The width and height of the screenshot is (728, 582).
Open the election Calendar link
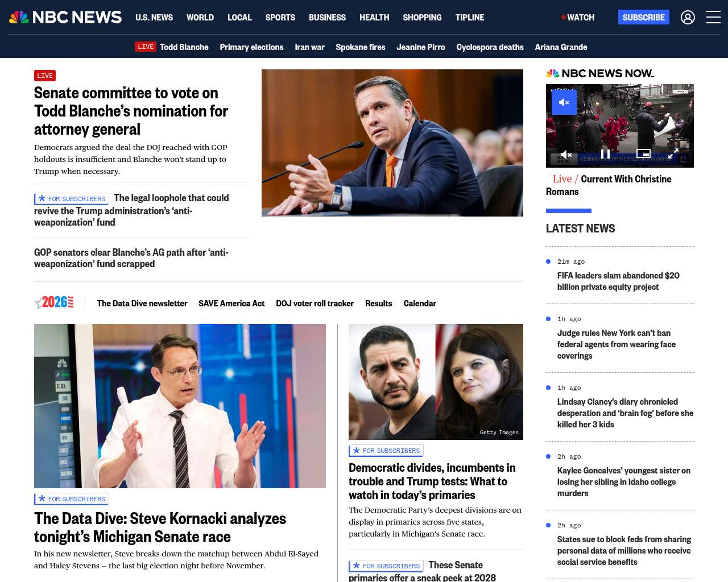click(x=420, y=304)
